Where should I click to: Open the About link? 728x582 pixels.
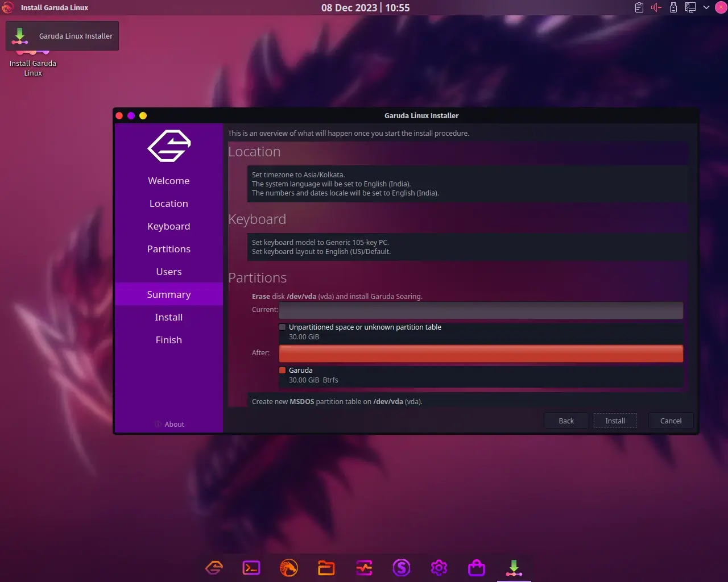[x=169, y=424]
